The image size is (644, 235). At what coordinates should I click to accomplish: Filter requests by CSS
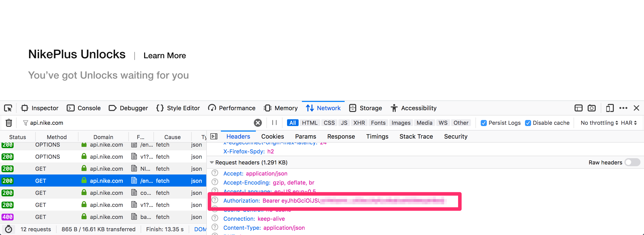click(x=329, y=123)
